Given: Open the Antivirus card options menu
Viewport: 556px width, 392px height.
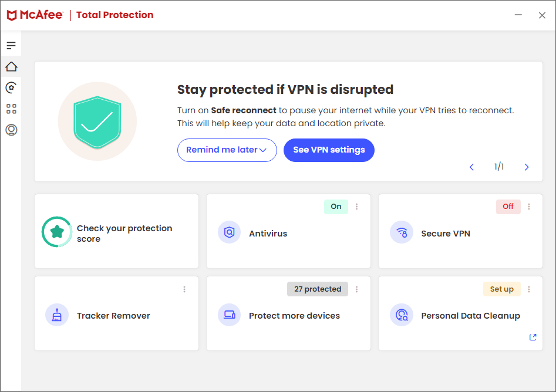Looking at the screenshot, I should pyautogui.click(x=357, y=207).
